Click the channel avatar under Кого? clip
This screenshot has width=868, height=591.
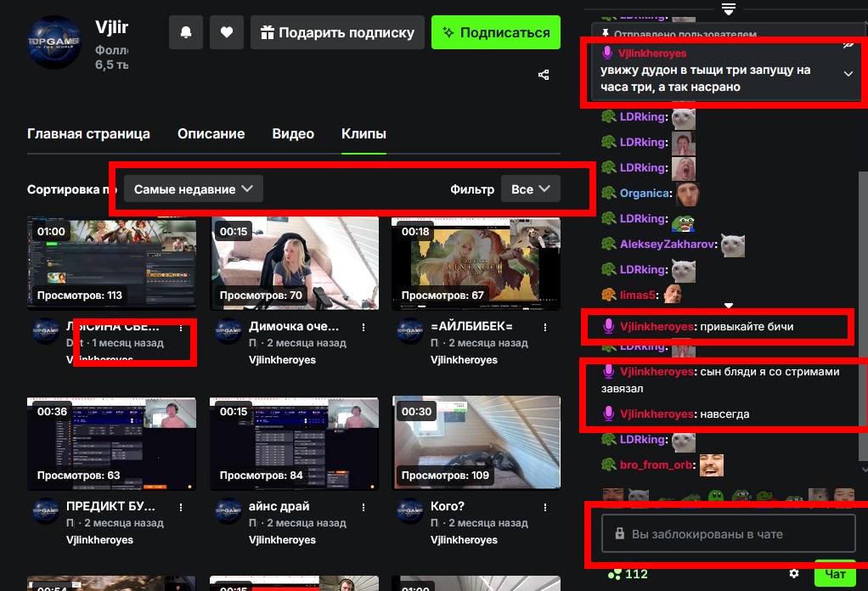[x=410, y=511]
